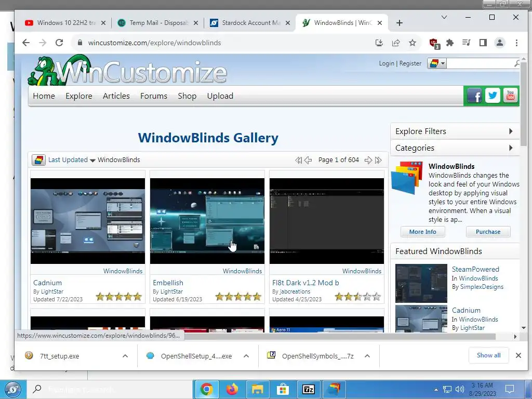
Task: Open Chrome's three-dot menu
Action: pyautogui.click(x=516, y=43)
